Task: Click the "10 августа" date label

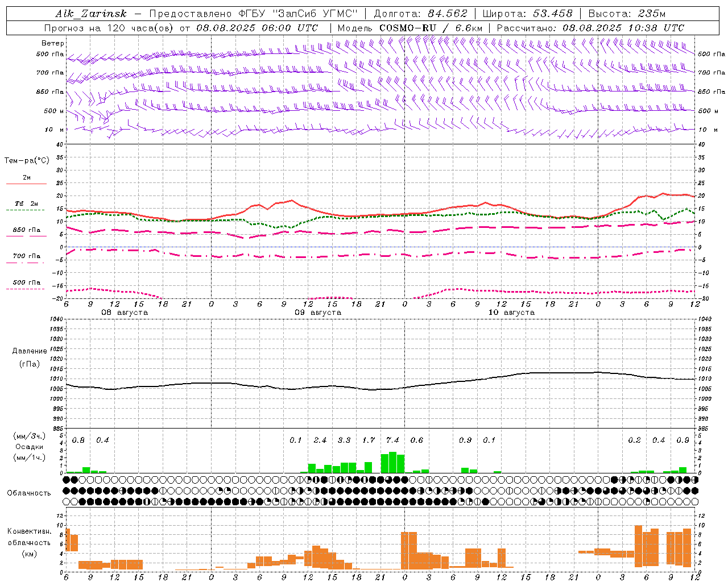Action: [511, 313]
